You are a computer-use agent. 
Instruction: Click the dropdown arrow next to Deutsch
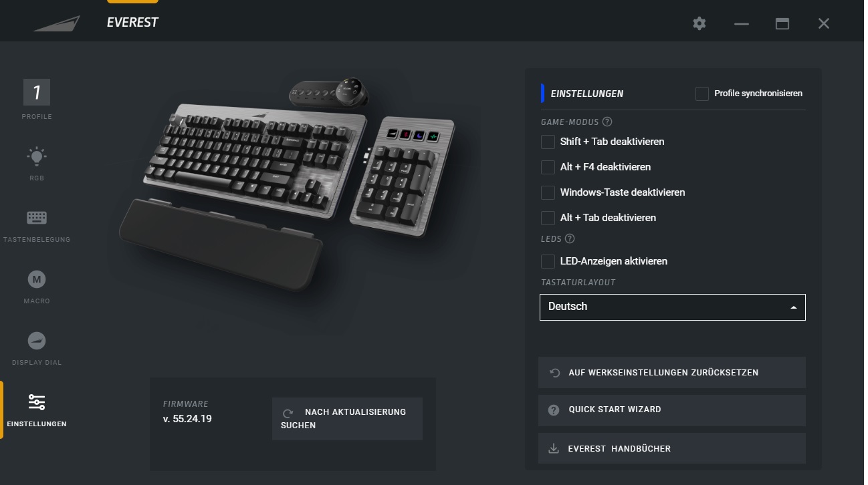(793, 307)
